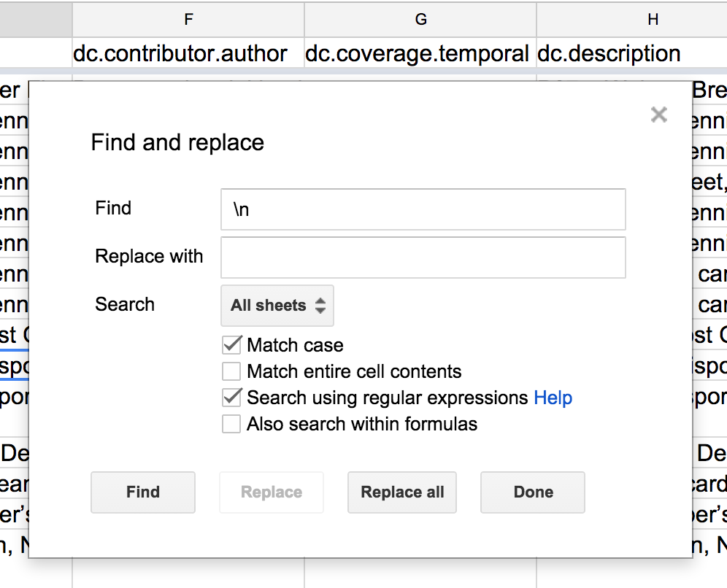Image resolution: width=727 pixels, height=588 pixels.
Task: Disable Search using regular expressions
Action: tap(231, 398)
